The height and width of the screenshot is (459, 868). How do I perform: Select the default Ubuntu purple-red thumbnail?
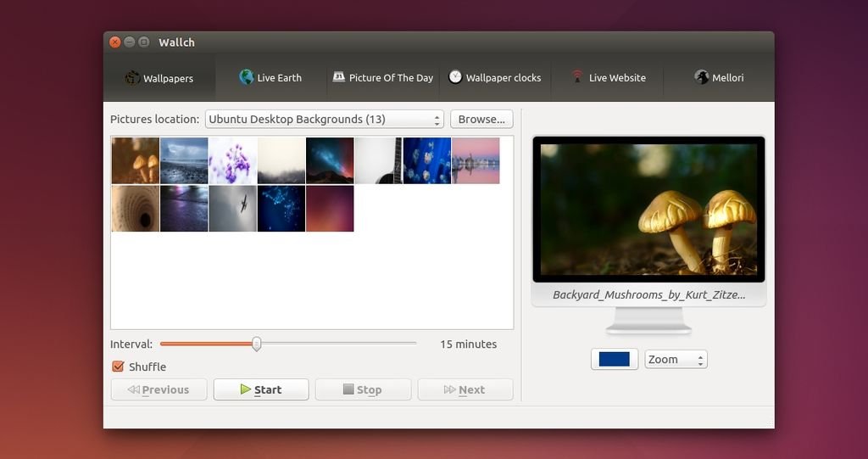point(330,209)
